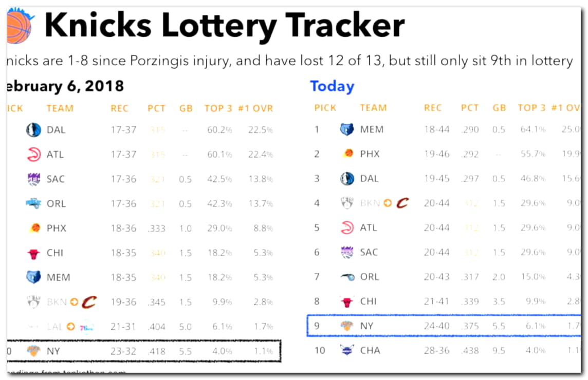Select the Knicks logo in highlighted Today row
588x380 pixels.
click(x=347, y=326)
